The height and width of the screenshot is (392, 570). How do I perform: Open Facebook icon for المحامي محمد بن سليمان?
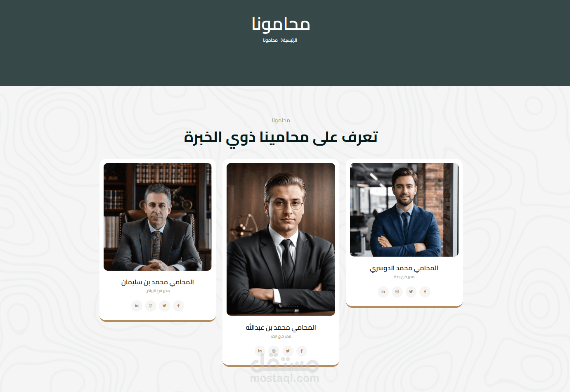click(178, 306)
